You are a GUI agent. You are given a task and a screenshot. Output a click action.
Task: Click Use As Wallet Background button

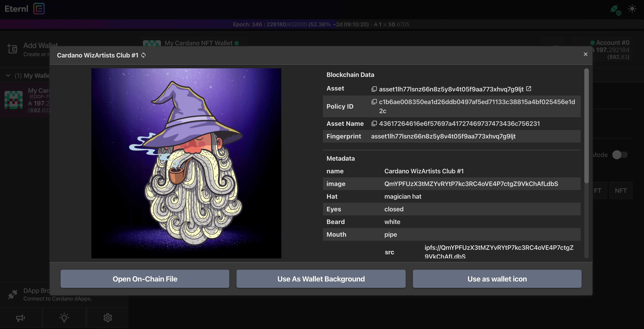point(321,279)
